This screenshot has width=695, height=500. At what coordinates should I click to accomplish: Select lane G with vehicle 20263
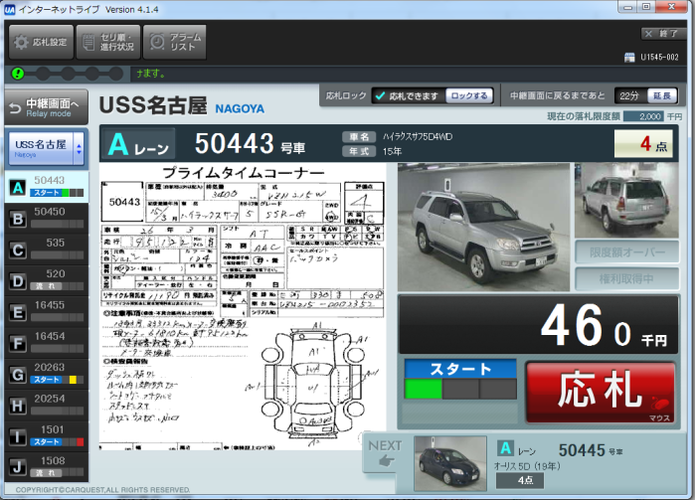[46, 374]
